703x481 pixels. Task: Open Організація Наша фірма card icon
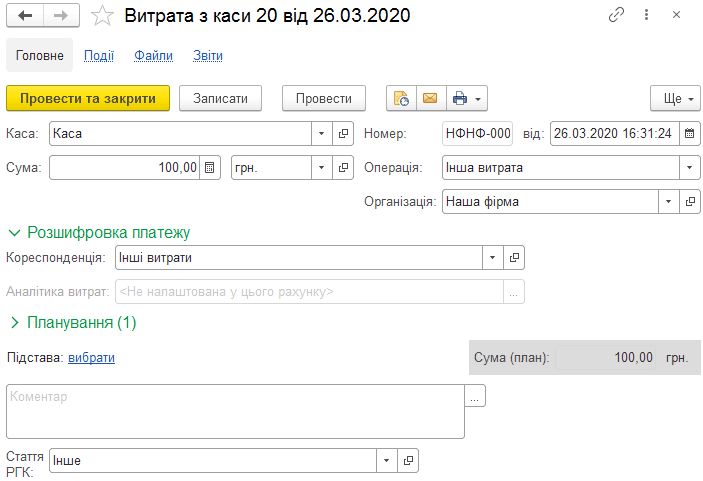click(690, 202)
